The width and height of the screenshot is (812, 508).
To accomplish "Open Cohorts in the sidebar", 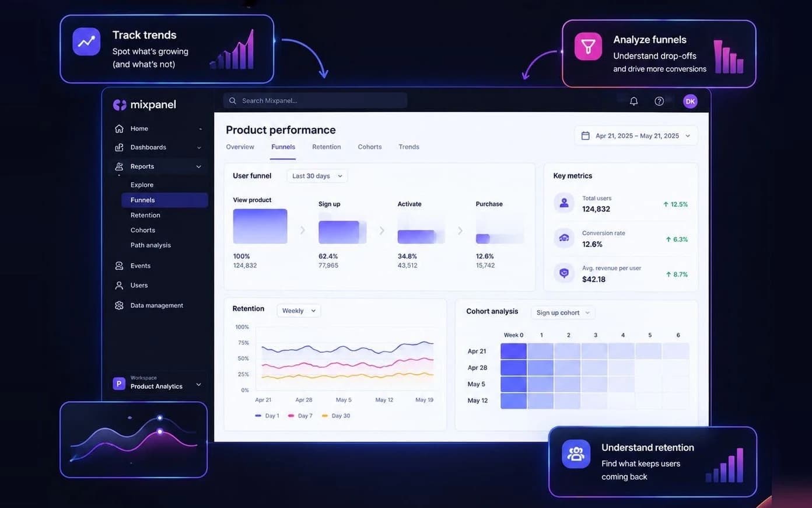I will pyautogui.click(x=143, y=230).
